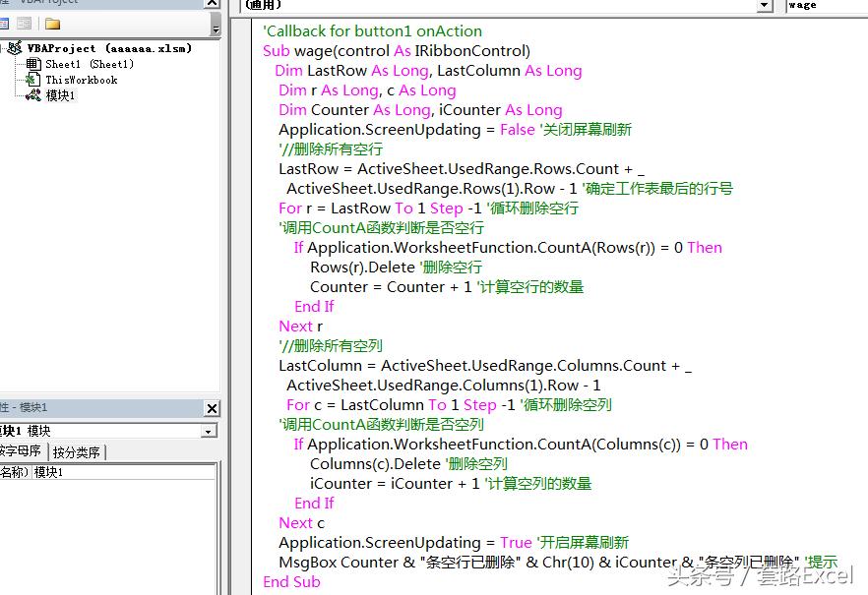
Task: Click the End Sub line in code
Action: click(291, 581)
